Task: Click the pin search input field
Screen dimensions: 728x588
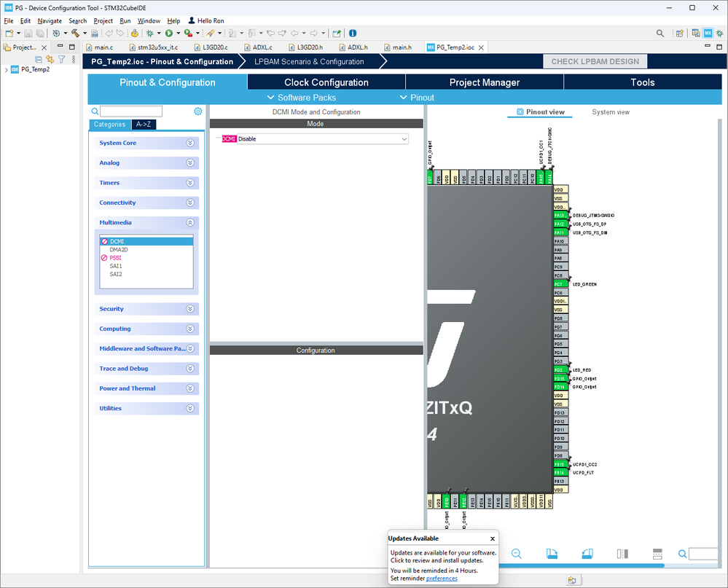Action: (705, 554)
